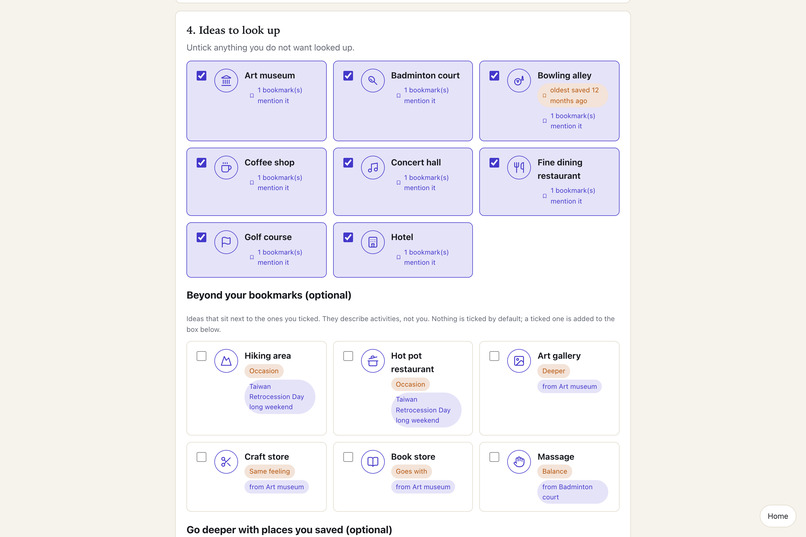
Task: Click the Book store open book icon
Action: (x=373, y=462)
